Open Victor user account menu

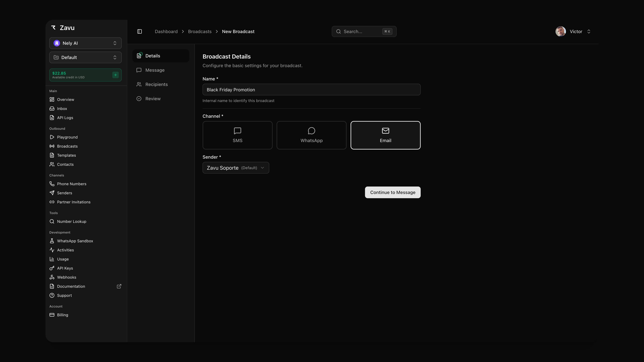(573, 32)
